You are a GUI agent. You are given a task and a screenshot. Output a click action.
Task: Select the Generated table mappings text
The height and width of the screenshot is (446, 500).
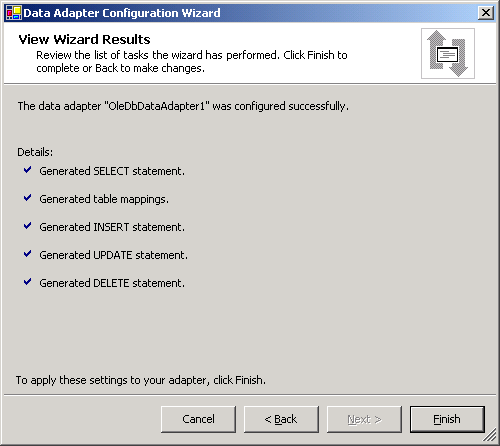[x=104, y=199]
